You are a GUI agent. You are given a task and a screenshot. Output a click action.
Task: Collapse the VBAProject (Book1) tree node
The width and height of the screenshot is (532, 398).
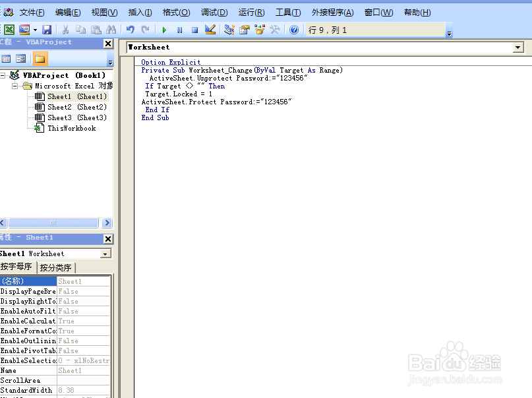[3, 75]
